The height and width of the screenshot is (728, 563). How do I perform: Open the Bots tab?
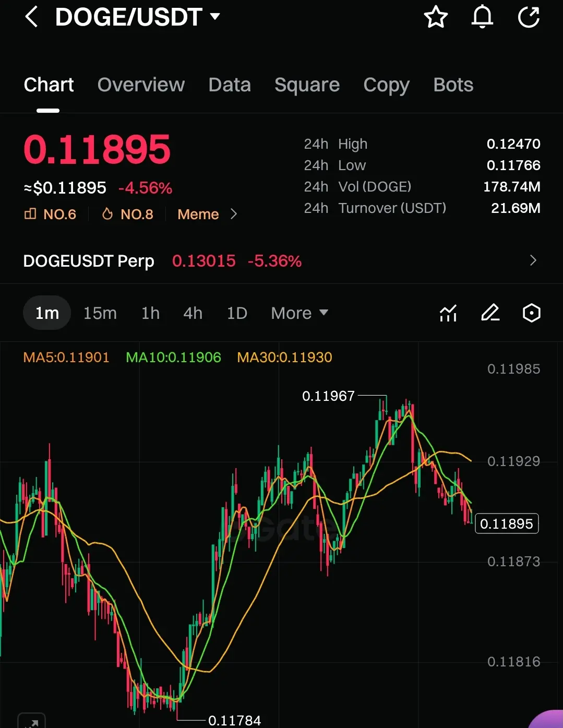[x=453, y=85]
